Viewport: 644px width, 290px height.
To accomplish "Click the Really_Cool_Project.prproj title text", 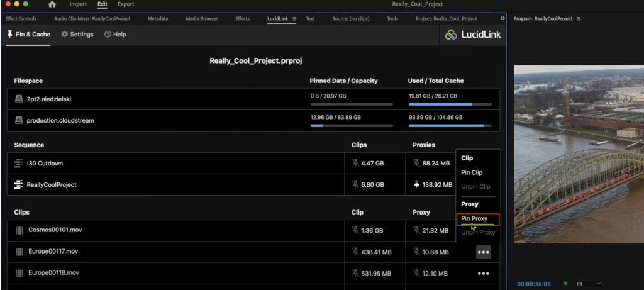I will tap(256, 61).
